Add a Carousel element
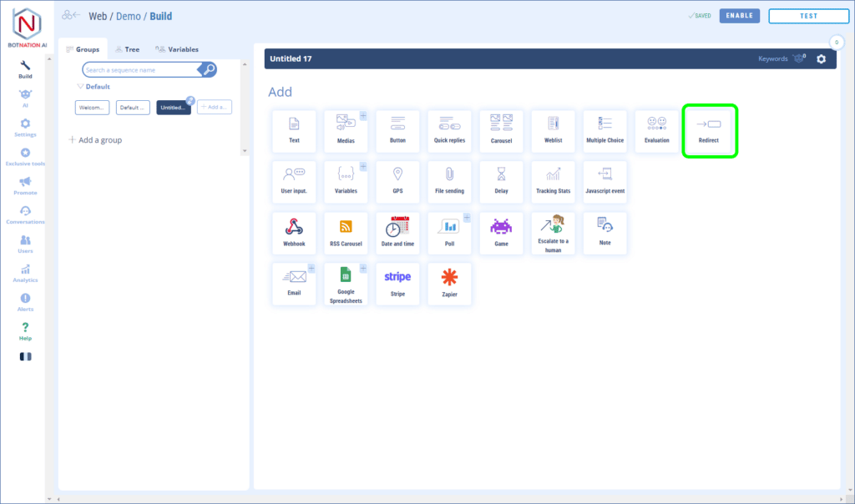The height and width of the screenshot is (504, 855). click(501, 131)
